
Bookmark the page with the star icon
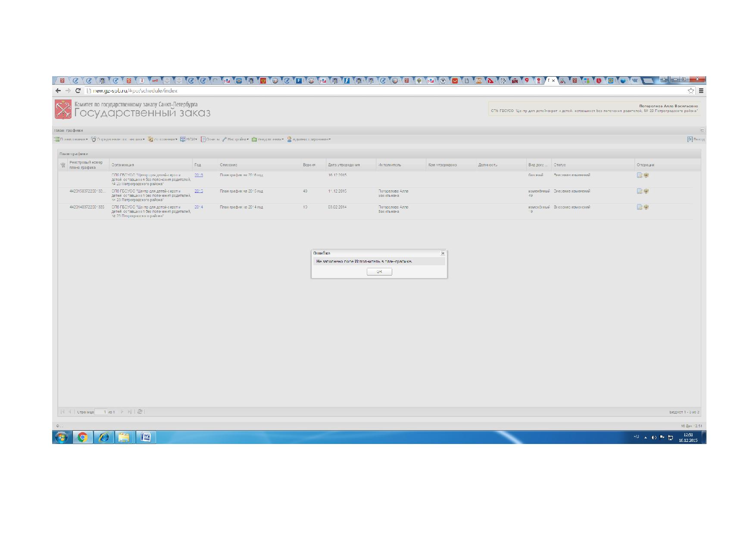[x=691, y=91]
